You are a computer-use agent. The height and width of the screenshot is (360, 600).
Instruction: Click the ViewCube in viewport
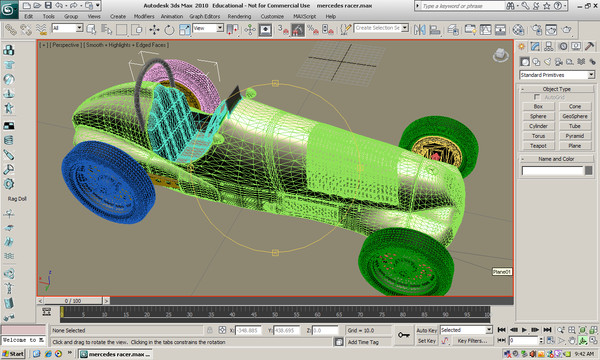[x=501, y=55]
